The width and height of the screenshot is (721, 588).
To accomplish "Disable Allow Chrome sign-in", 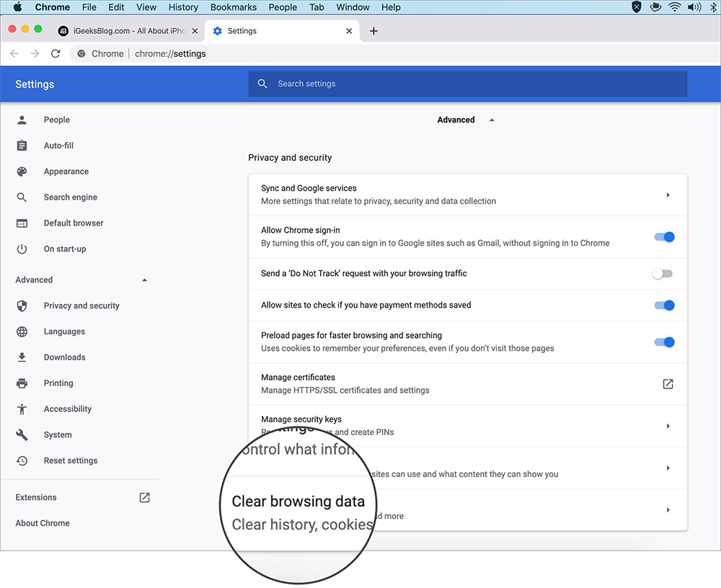I will point(664,236).
